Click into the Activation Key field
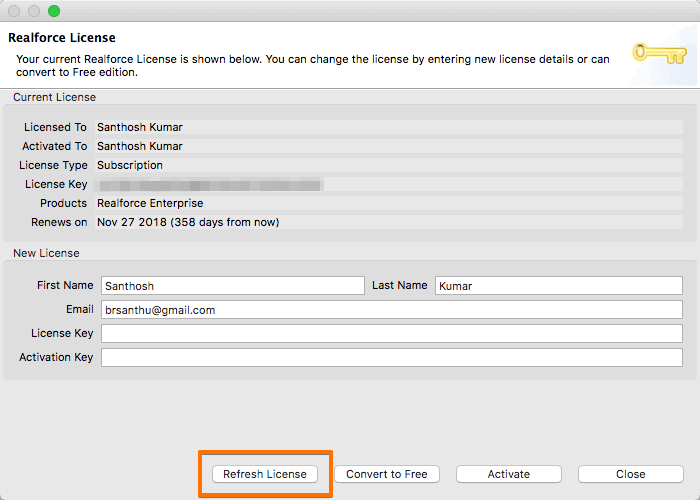The height and width of the screenshot is (501, 700). tap(392, 358)
